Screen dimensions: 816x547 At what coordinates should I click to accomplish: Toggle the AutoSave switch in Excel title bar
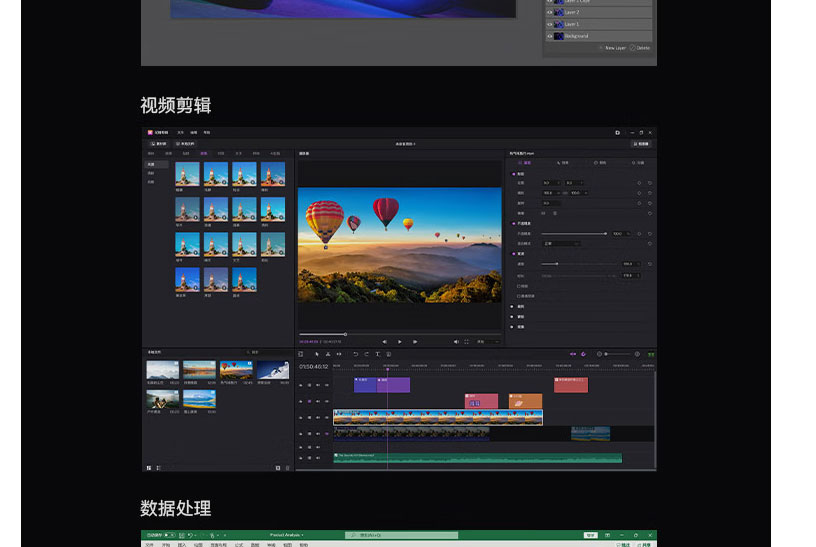[x=169, y=535]
